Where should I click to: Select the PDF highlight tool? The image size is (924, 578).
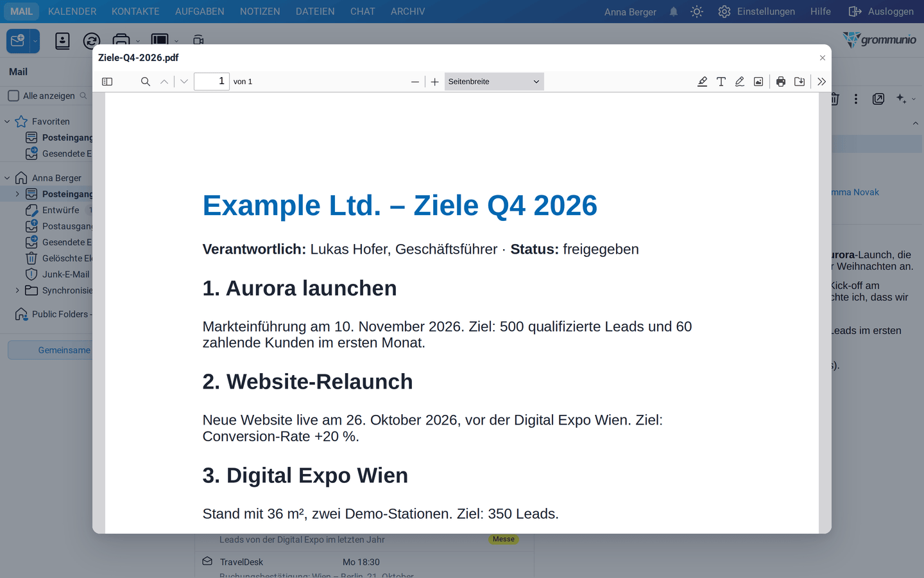coord(703,82)
